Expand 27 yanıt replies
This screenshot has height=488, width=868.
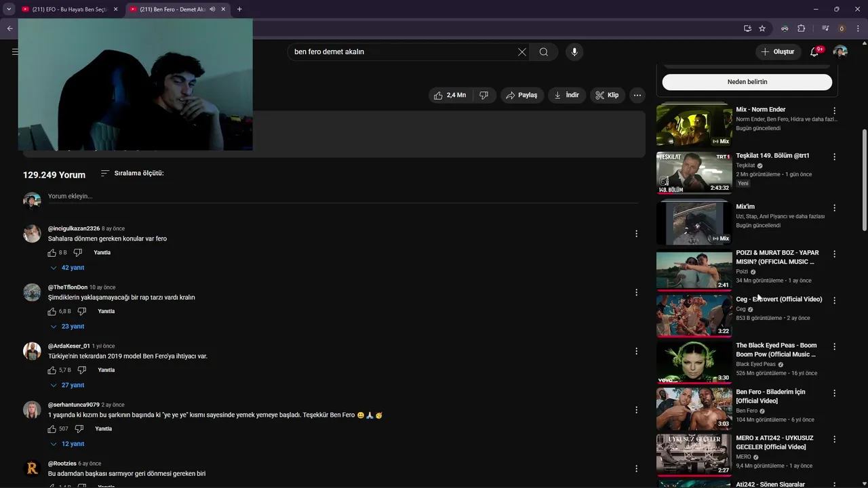(67, 386)
